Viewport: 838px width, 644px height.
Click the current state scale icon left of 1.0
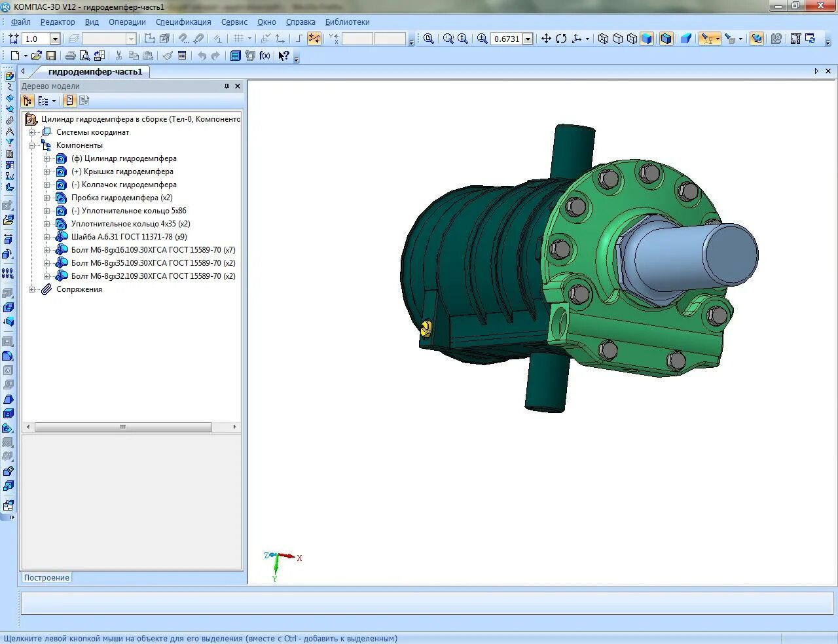point(14,39)
